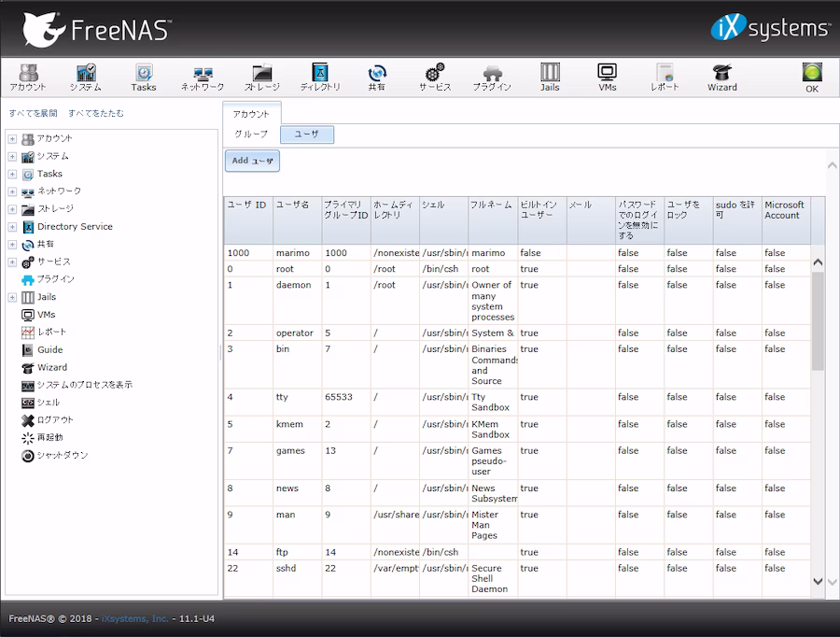The height and width of the screenshot is (637, 840).
Task: Open Guide in the sidebar tree
Action: 49,349
